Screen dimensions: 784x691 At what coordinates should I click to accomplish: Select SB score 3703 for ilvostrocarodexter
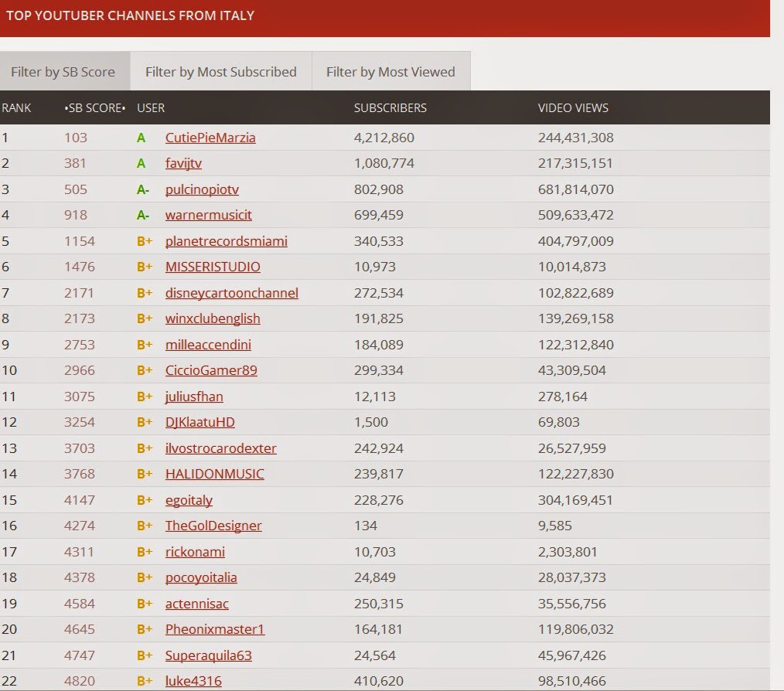[x=80, y=448]
